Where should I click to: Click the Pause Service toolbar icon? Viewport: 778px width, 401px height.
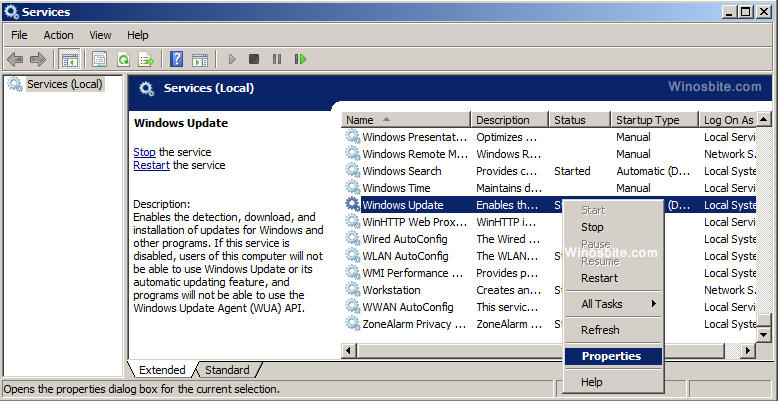click(x=277, y=60)
